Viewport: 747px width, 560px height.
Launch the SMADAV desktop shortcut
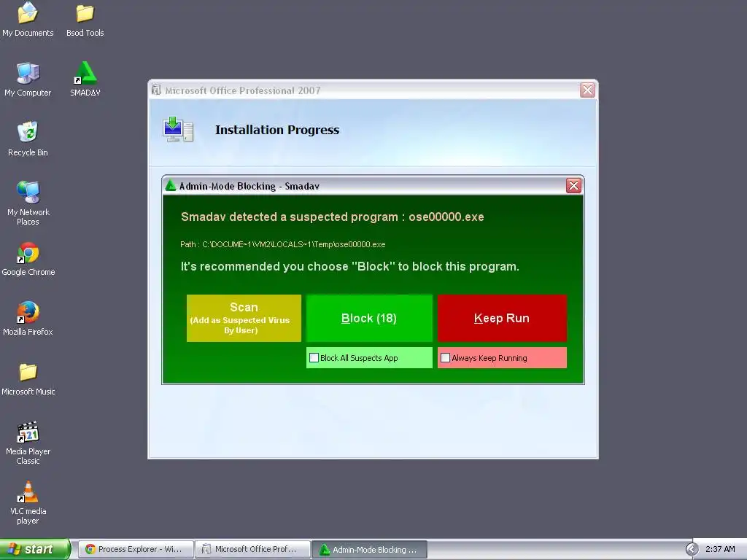pyautogui.click(x=85, y=79)
